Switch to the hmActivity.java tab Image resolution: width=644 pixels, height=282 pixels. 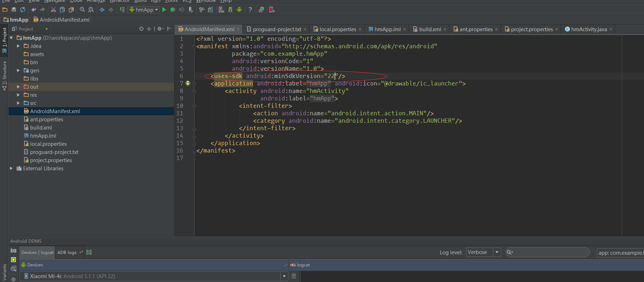(588, 29)
